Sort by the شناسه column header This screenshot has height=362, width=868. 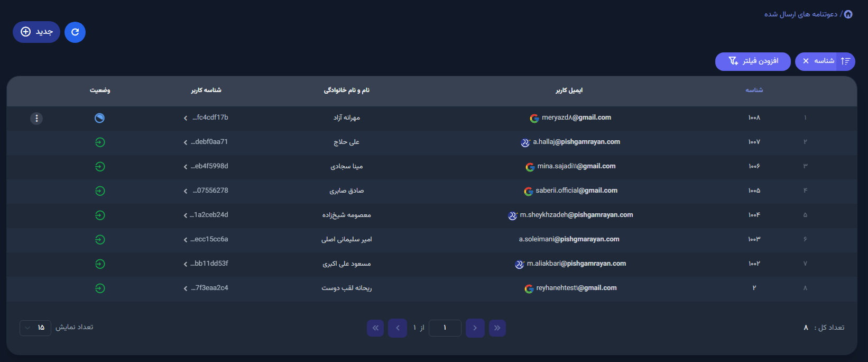pos(754,91)
